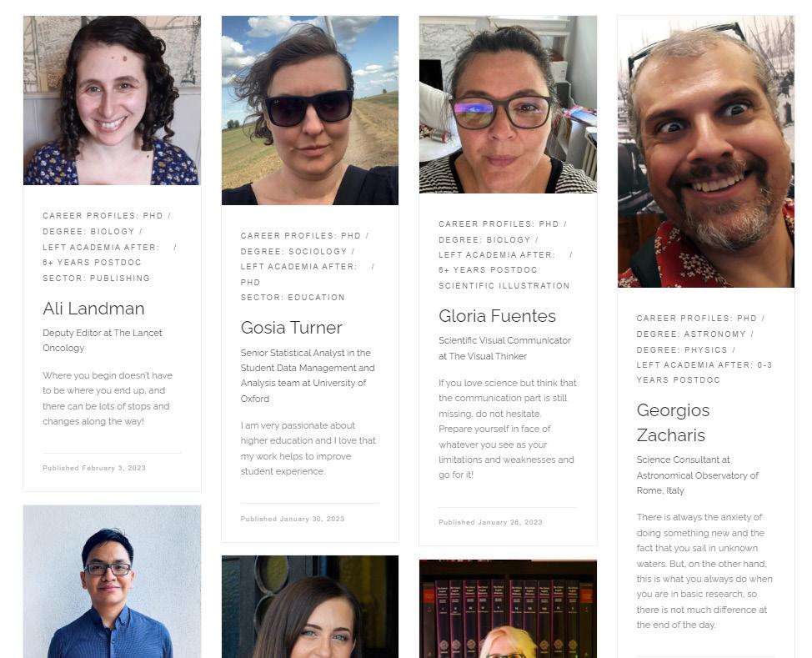Image resolution: width=812 pixels, height=658 pixels.
Task: Open Georgios Zacharis' profile photo
Action: pyautogui.click(x=706, y=151)
